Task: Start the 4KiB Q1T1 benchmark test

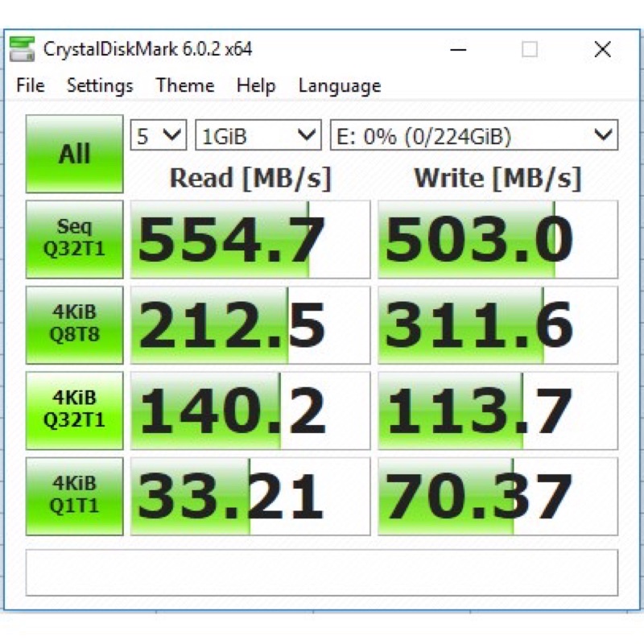Action: pos(73,494)
